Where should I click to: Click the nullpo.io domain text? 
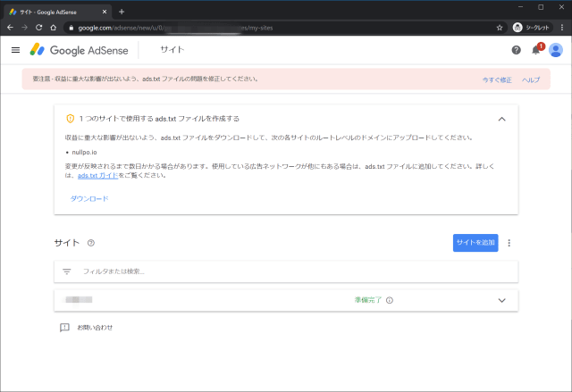[x=84, y=153]
